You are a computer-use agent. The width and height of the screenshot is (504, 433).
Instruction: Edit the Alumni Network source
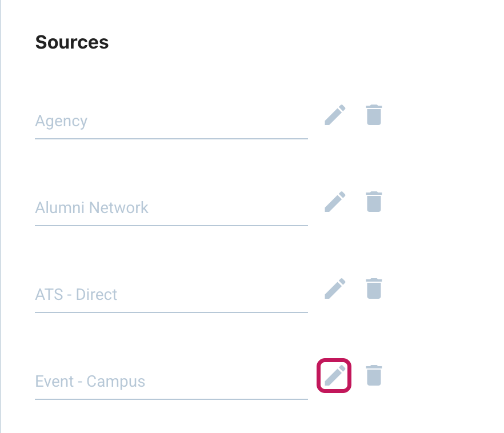[335, 202]
